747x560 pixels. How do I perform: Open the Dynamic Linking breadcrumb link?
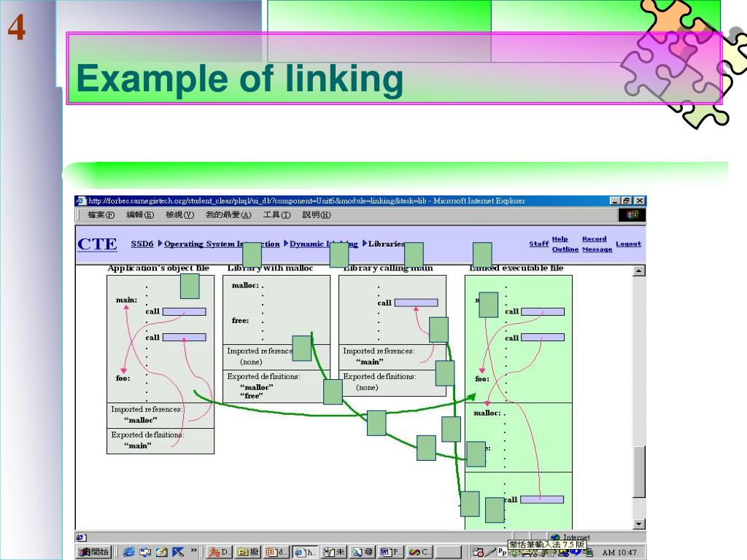tap(323, 244)
